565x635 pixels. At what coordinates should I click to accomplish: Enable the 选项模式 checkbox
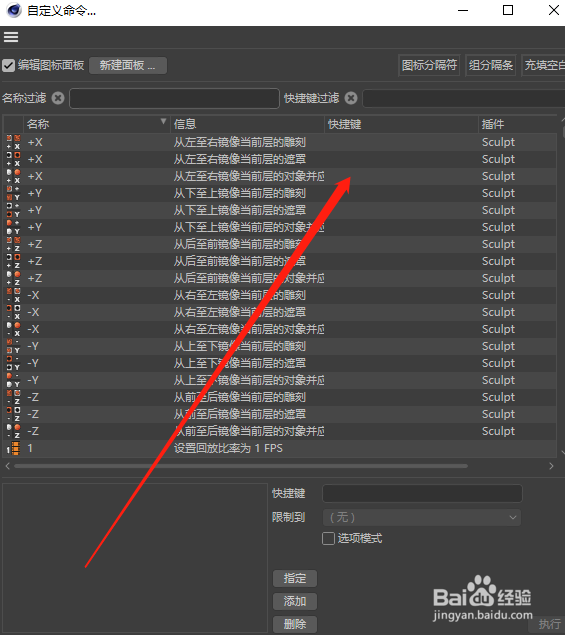click(x=328, y=539)
